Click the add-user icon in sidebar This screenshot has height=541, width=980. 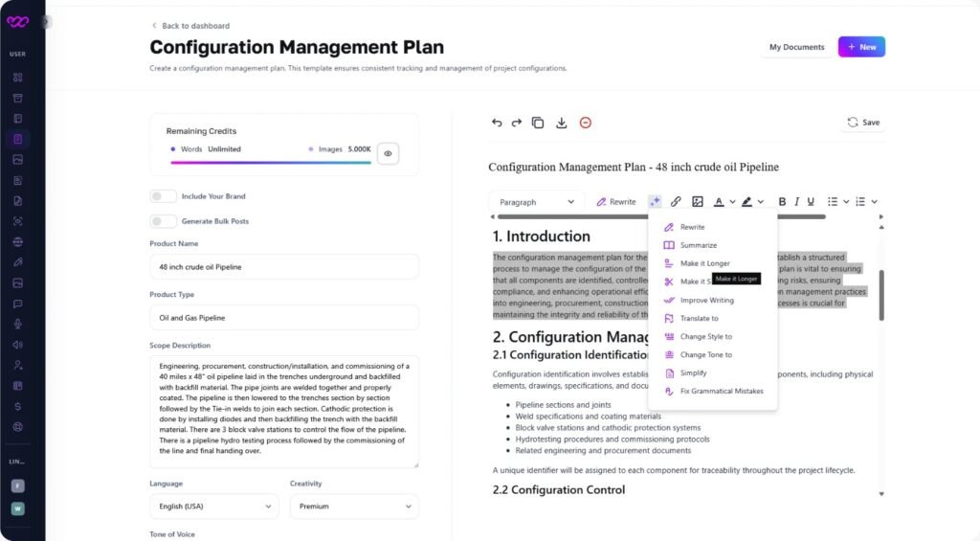[17, 365]
